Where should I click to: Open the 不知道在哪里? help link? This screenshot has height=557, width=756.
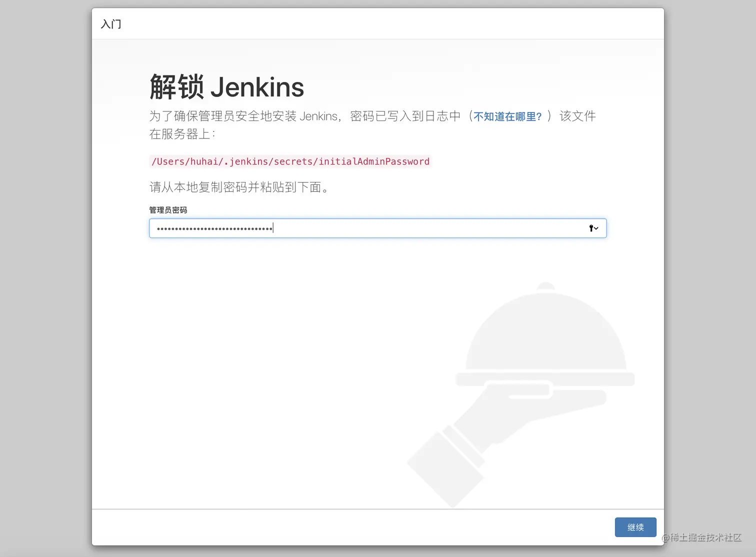point(507,116)
